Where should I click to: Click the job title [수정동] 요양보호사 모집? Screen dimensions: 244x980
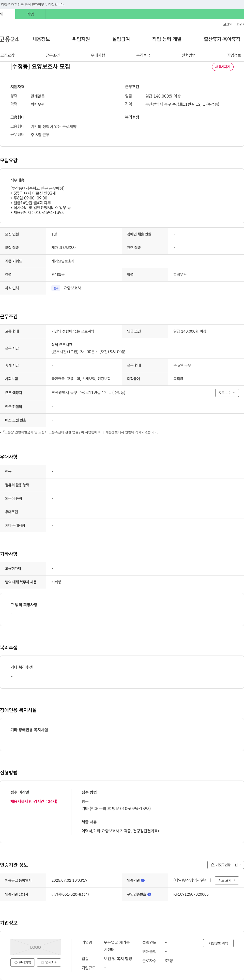(40, 67)
